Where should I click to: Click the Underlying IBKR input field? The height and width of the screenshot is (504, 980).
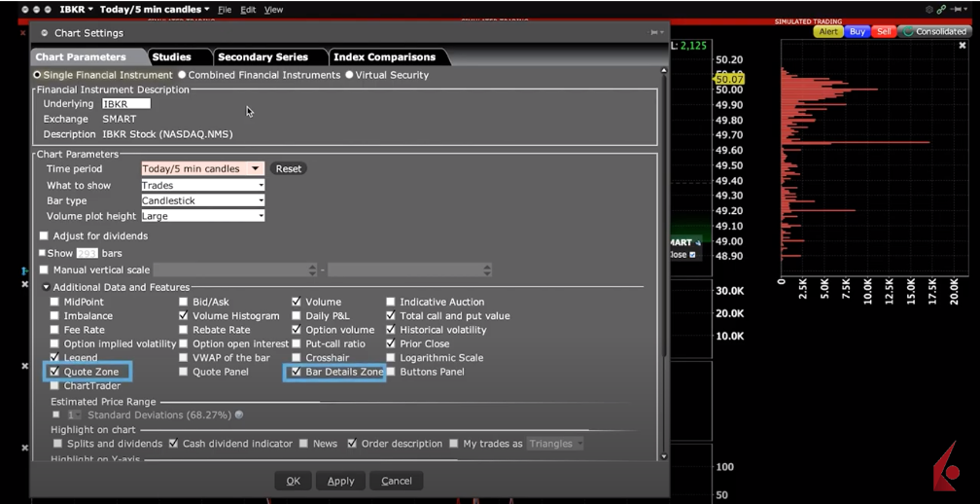[125, 103]
